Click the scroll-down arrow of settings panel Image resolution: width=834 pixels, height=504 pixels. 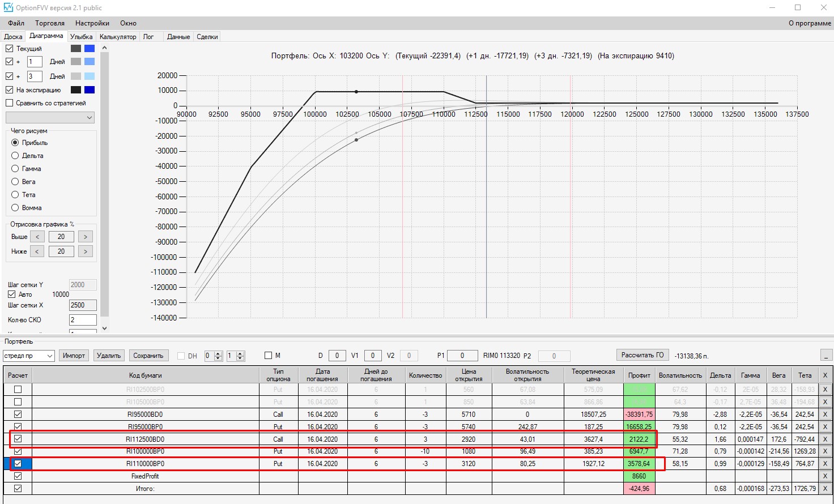click(104, 328)
